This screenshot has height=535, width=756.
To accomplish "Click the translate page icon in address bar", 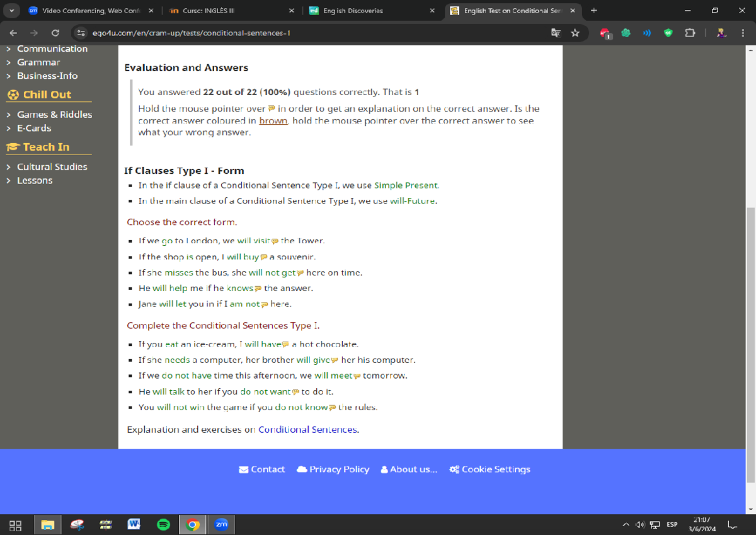I will [x=556, y=33].
